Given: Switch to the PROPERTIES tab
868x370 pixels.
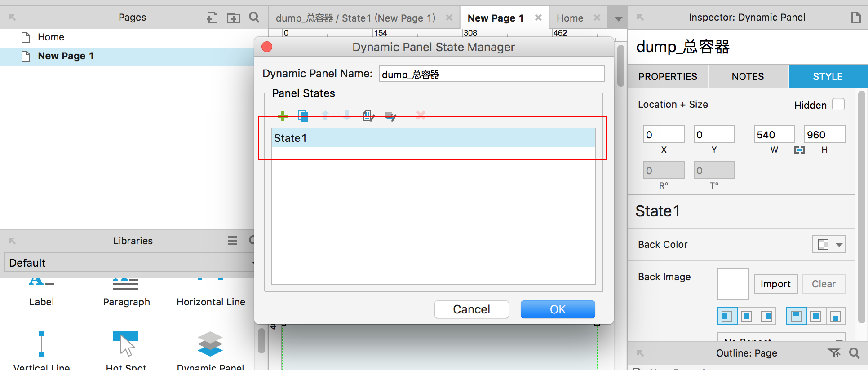Looking at the screenshot, I should coord(668,76).
